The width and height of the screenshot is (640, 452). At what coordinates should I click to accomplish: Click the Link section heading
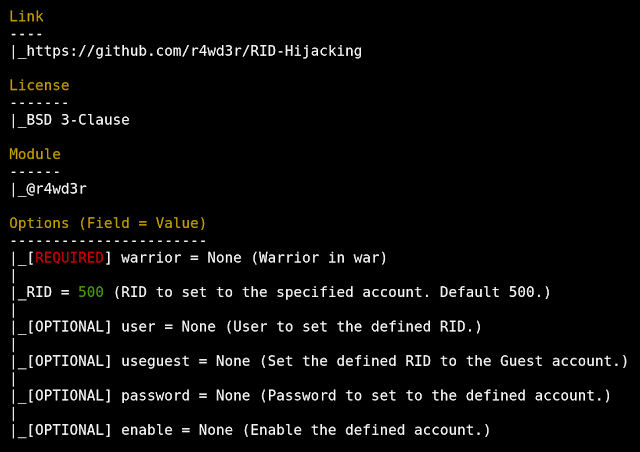coord(26,17)
